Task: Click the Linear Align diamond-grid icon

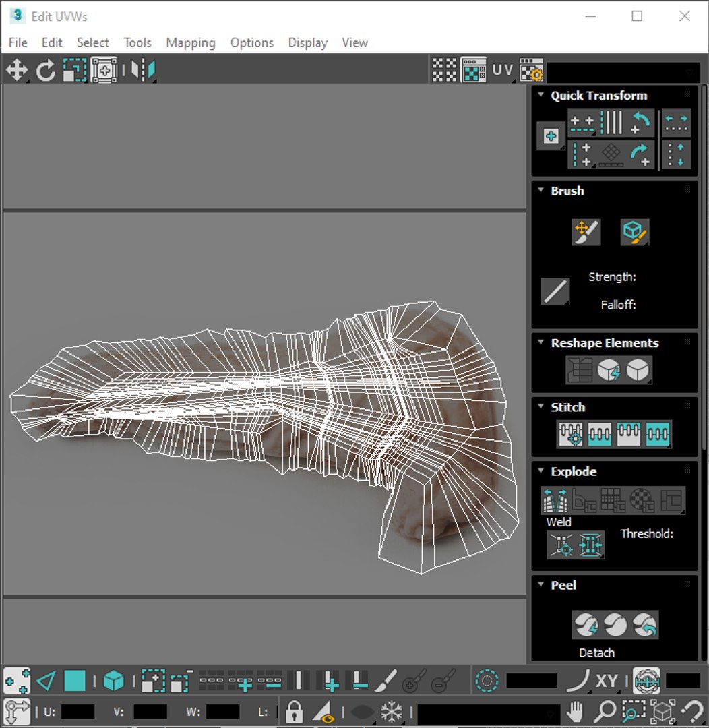Action: coord(611,154)
